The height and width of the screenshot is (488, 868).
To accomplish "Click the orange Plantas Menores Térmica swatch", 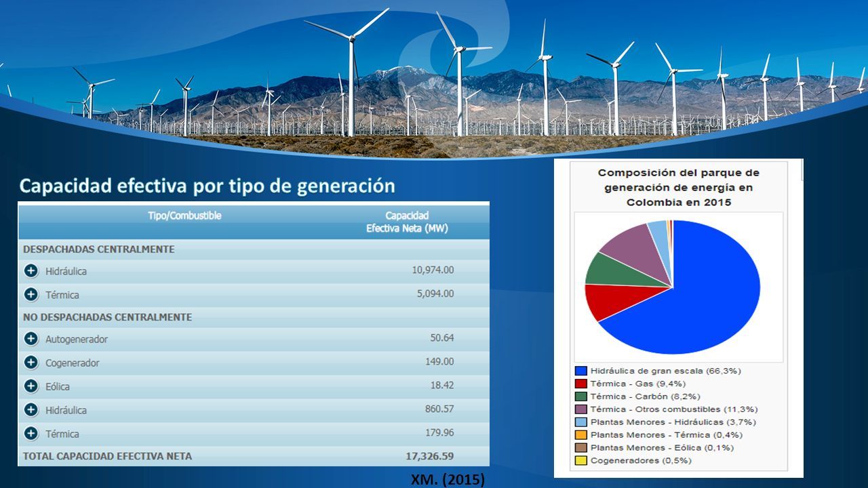I will point(580,435).
